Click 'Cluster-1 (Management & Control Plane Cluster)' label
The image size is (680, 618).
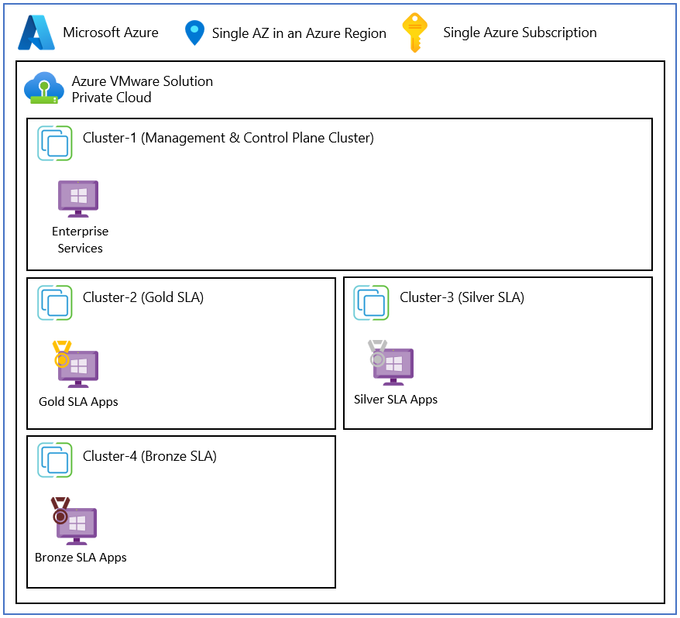click(228, 138)
